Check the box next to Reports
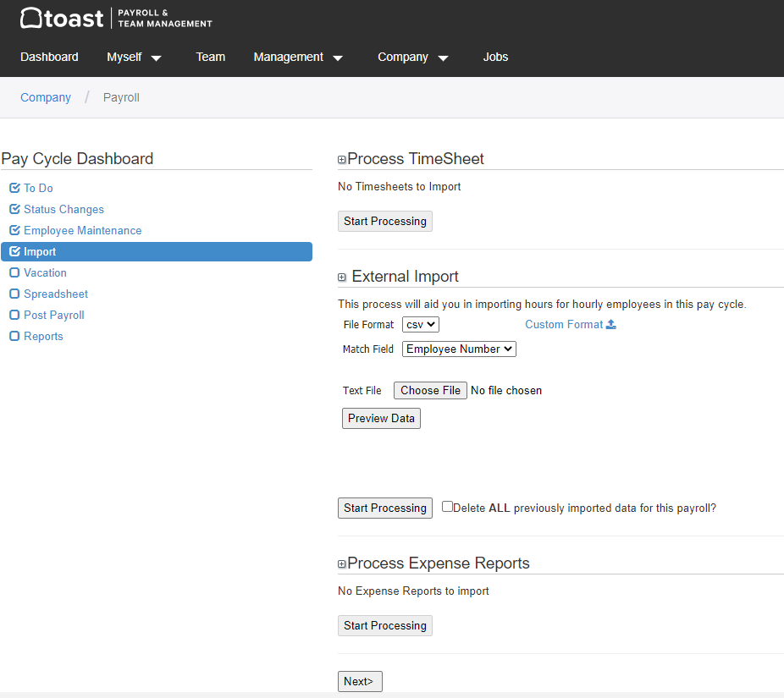784x698 pixels. (x=14, y=336)
